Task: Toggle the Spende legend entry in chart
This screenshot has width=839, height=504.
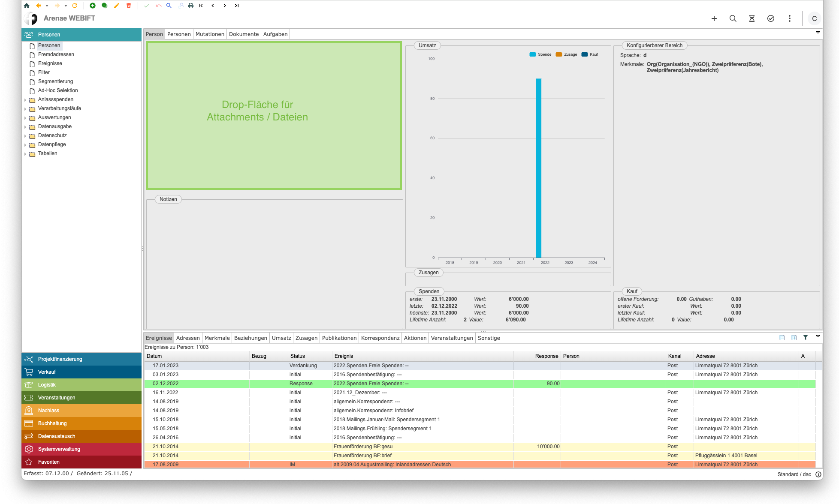Action: tap(540, 54)
